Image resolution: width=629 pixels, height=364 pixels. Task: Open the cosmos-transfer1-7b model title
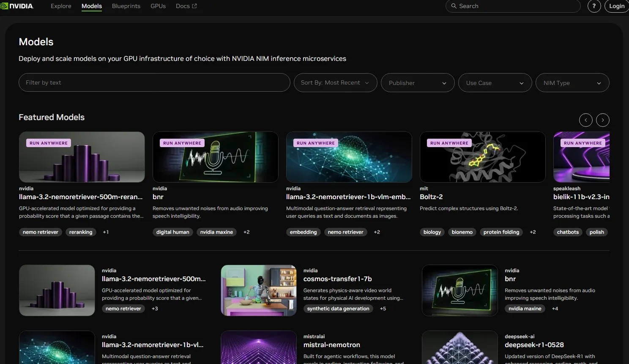[x=338, y=279]
